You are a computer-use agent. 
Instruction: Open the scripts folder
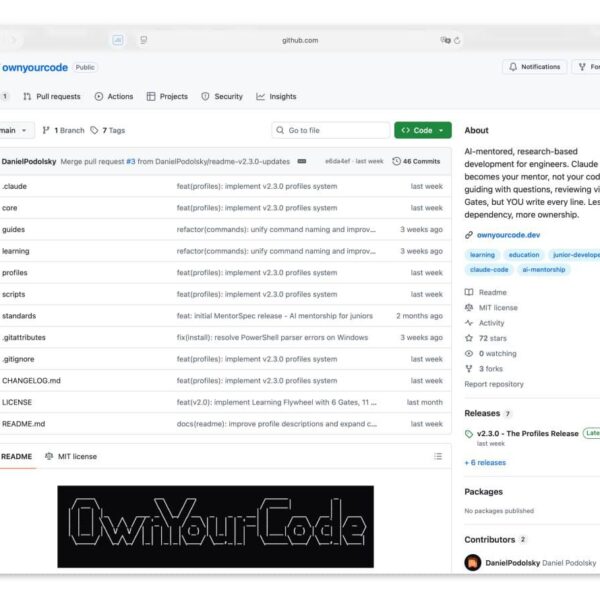(13, 294)
